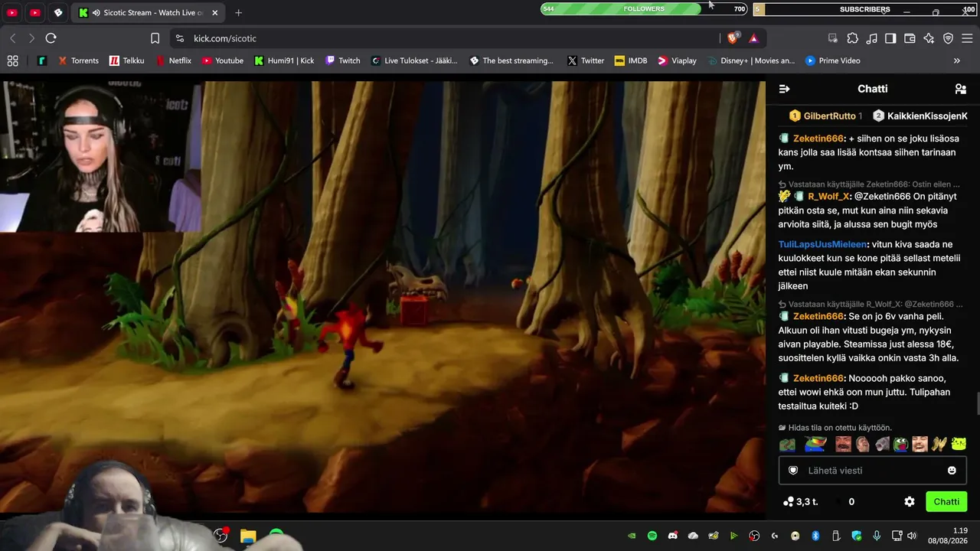Toggle the browser sidebar panel

pyautogui.click(x=890, y=38)
